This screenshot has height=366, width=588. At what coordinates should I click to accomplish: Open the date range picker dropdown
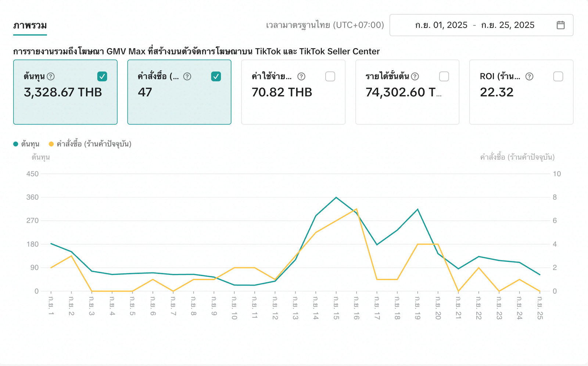pyautogui.click(x=481, y=25)
